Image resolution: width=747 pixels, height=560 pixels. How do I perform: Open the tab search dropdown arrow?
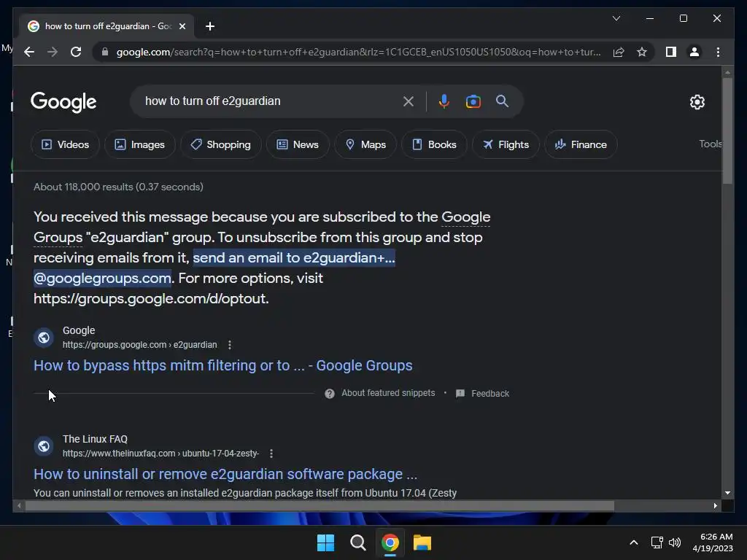pyautogui.click(x=616, y=18)
